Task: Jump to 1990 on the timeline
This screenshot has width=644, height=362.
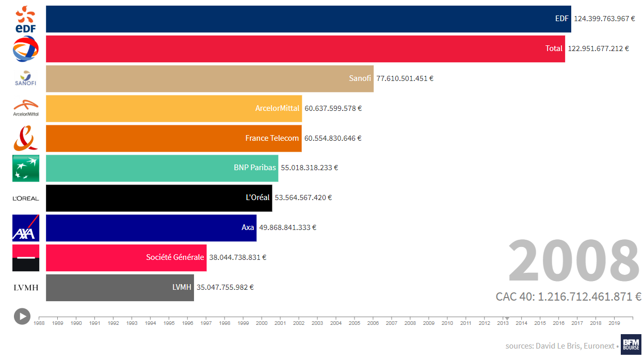Action: (x=76, y=323)
